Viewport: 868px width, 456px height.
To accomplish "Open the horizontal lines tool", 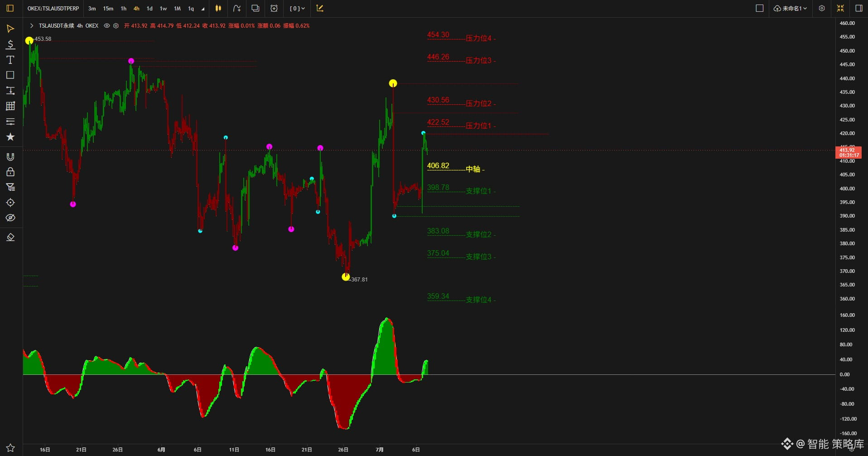I will [10, 121].
